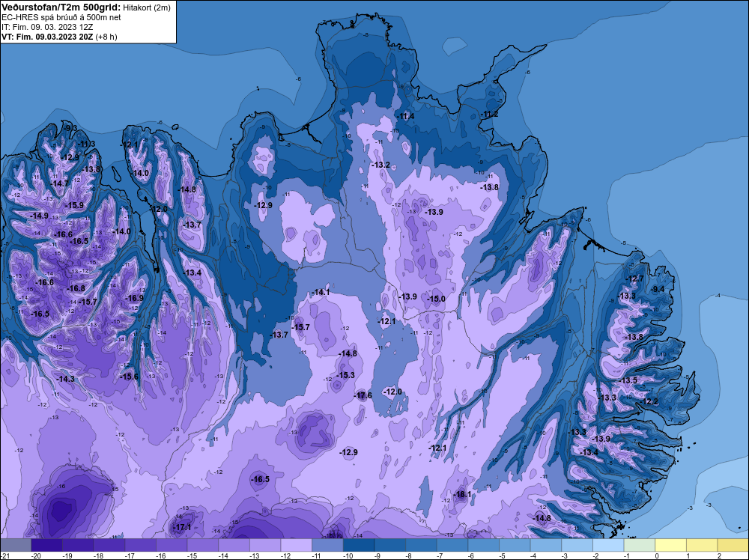Click the -14.3 temperature label

coord(65,379)
